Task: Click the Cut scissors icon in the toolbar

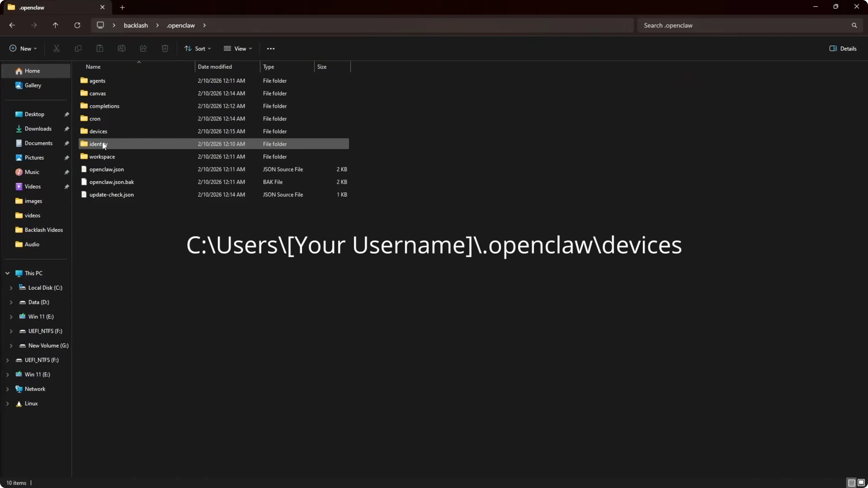Action: click(x=56, y=49)
